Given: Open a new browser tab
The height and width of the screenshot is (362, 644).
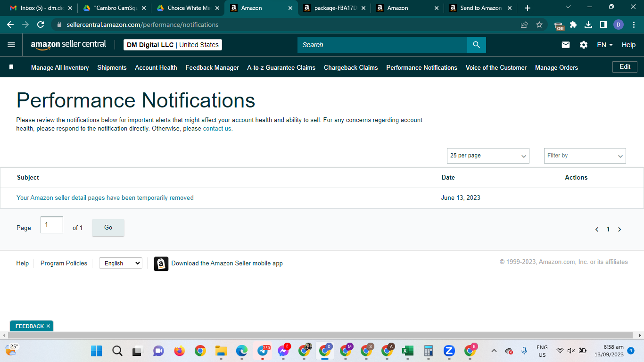Looking at the screenshot, I should pyautogui.click(x=528, y=8).
